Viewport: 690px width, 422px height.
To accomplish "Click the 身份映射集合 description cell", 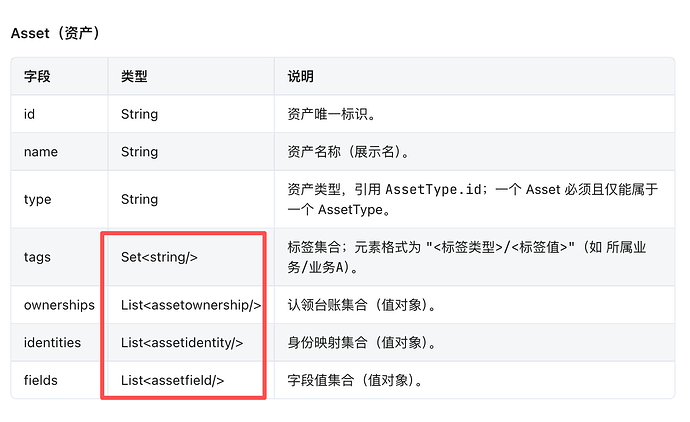I will point(474,342).
